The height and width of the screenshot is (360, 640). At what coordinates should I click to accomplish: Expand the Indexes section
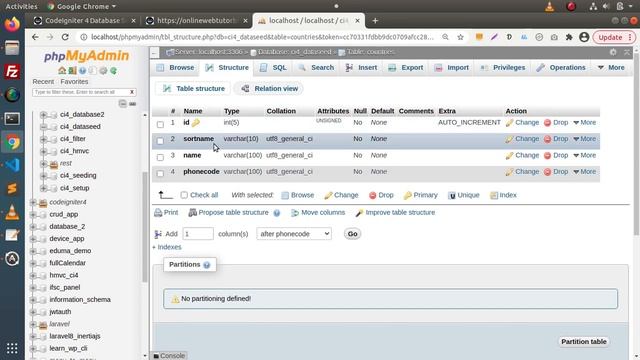click(x=167, y=247)
